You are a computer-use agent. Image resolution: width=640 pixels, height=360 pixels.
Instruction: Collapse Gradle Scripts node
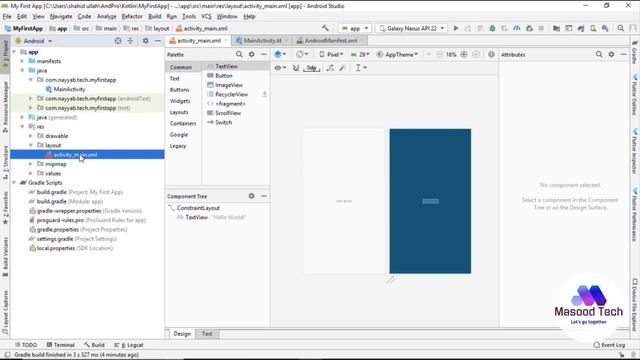14,183
